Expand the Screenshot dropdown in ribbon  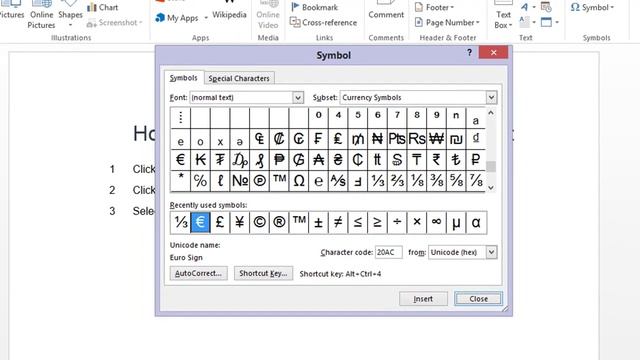click(x=141, y=22)
